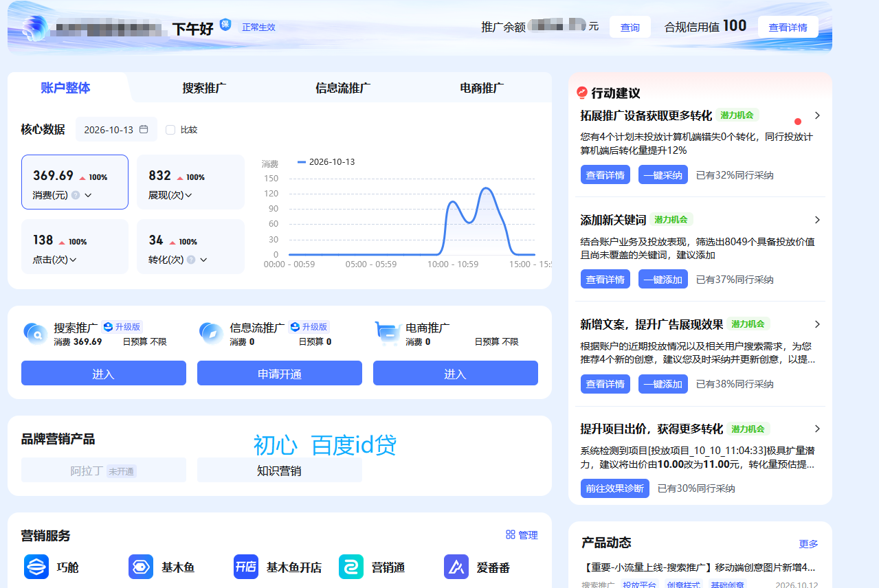Expand the 提升项目出价 suggestion chevron
The height and width of the screenshot is (588, 879).
click(817, 429)
